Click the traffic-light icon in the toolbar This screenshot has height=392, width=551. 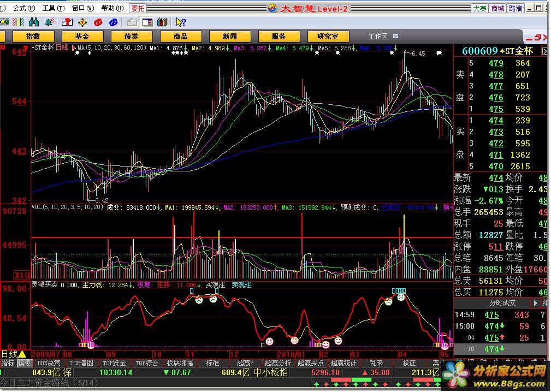point(4,22)
